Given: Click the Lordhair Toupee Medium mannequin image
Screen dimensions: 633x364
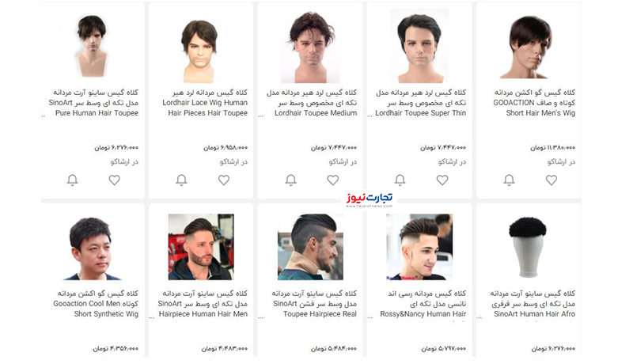Looking at the screenshot, I should click(x=310, y=46).
